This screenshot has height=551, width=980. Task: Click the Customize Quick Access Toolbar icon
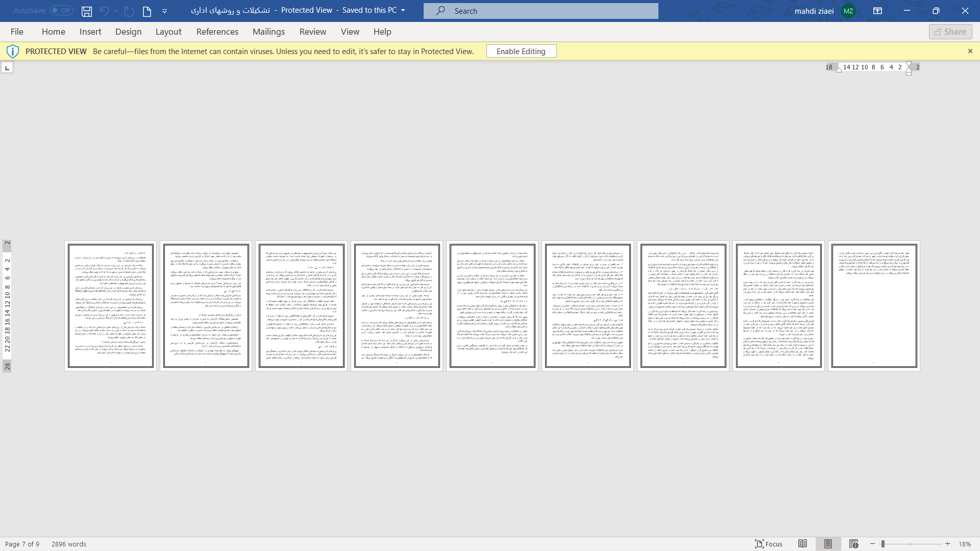tap(165, 11)
